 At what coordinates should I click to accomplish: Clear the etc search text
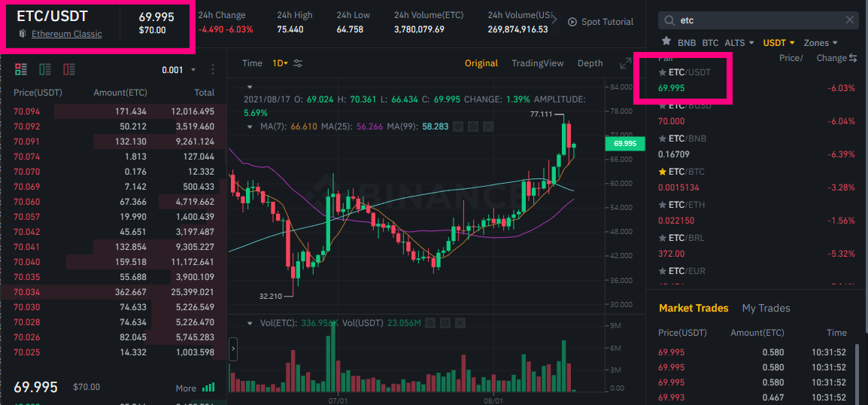(850, 20)
